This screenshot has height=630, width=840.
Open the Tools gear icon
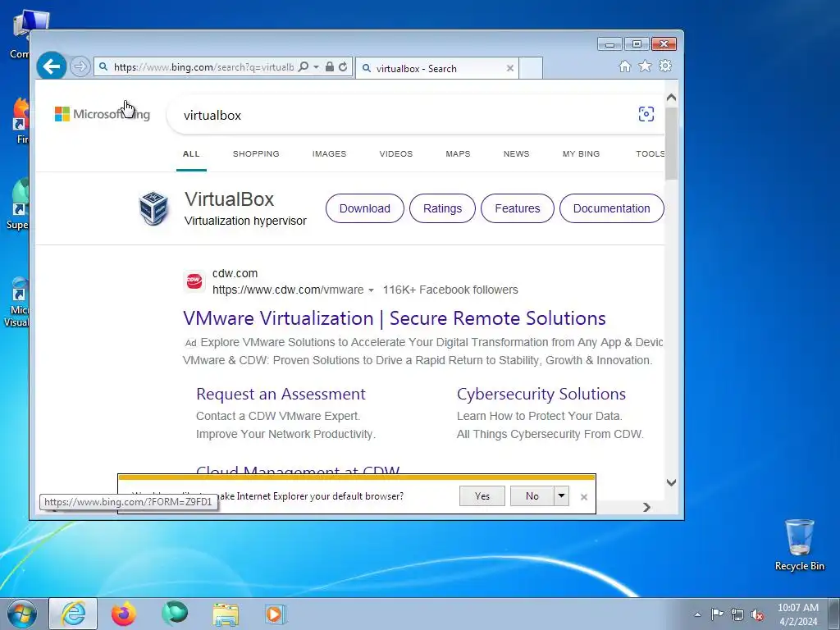(x=665, y=66)
